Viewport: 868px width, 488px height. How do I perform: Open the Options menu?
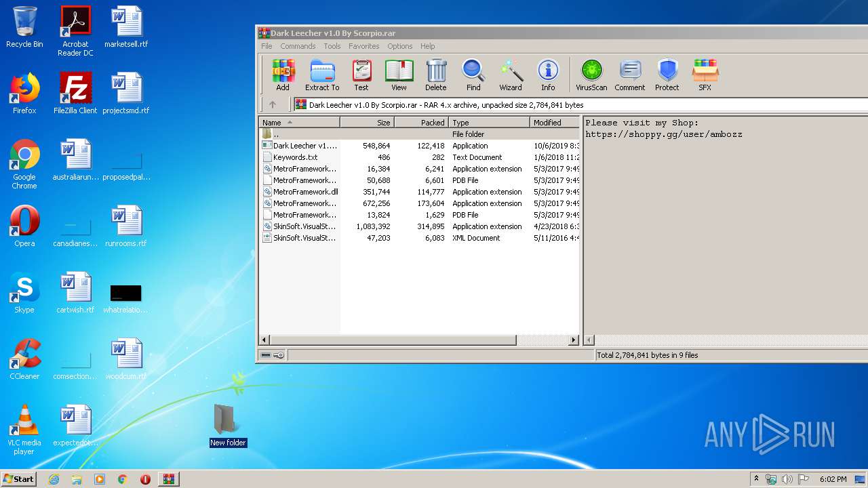400,46
